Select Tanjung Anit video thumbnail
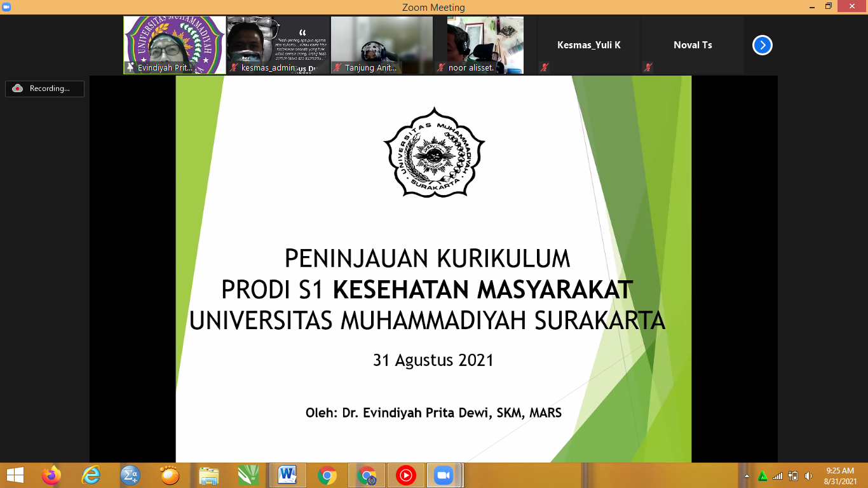The width and height of the screenshot is (868, 488). [382, 45]
